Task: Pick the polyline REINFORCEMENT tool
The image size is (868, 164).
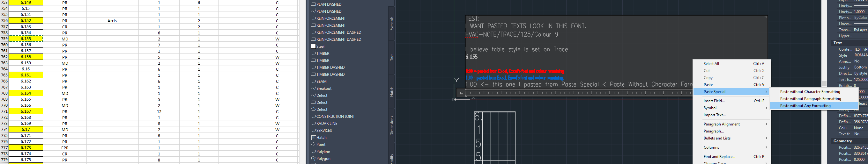Action: tap(328, 18)
